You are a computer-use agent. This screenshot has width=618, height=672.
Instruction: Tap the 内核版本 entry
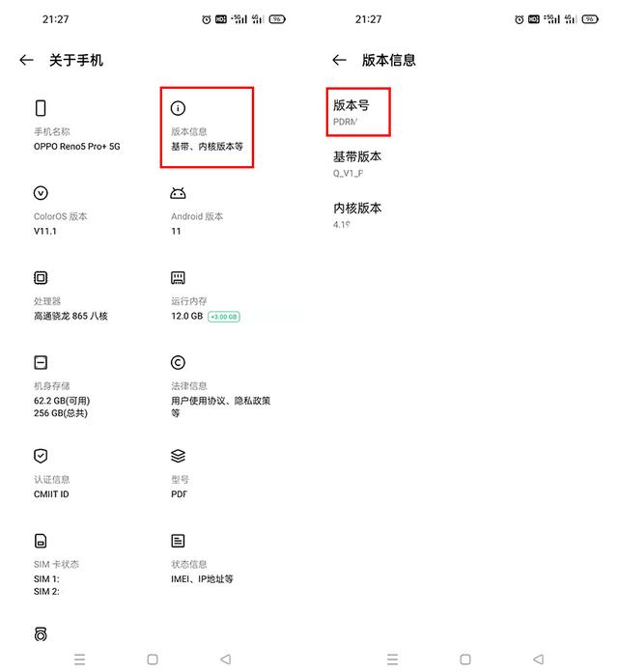pos(357,214)
